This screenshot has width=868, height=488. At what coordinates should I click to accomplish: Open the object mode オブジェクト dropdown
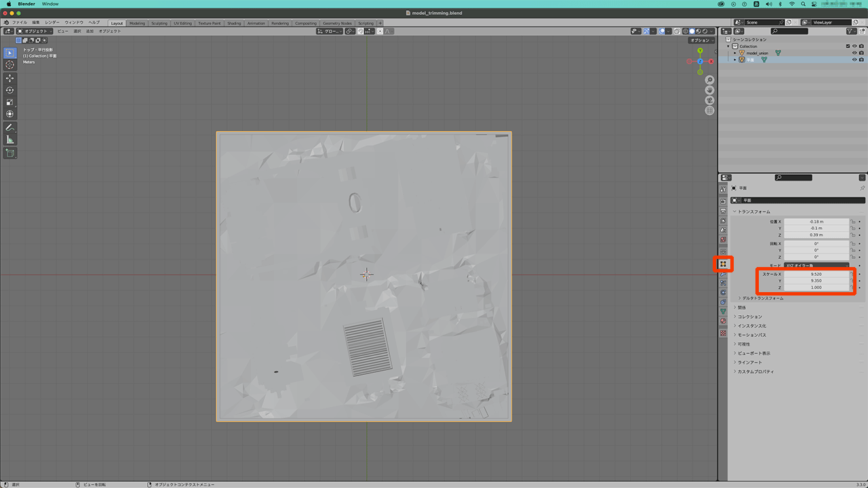click(35, 31)
